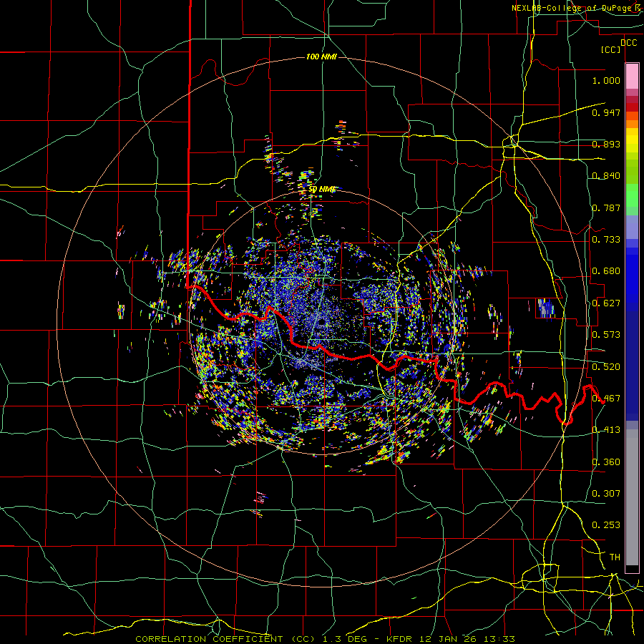Image resolution: width=644 pixels, height=644 pixels.
Task: Pick the bright green color bar segment
Action: click(x=632, y=195)
